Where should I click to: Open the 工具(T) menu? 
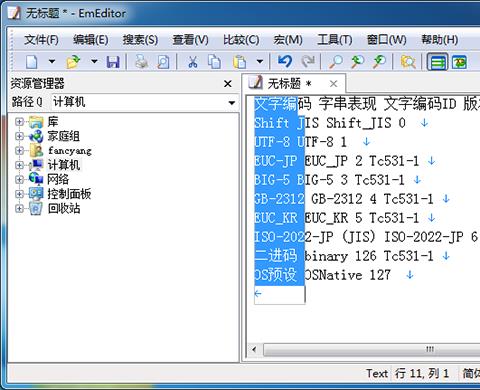(335, 40)
